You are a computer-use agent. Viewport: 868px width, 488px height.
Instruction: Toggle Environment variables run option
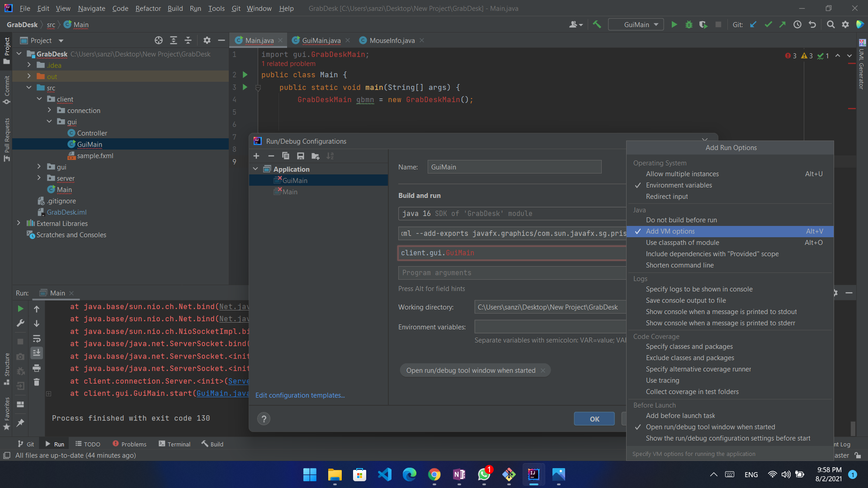[x=730, y=185]
